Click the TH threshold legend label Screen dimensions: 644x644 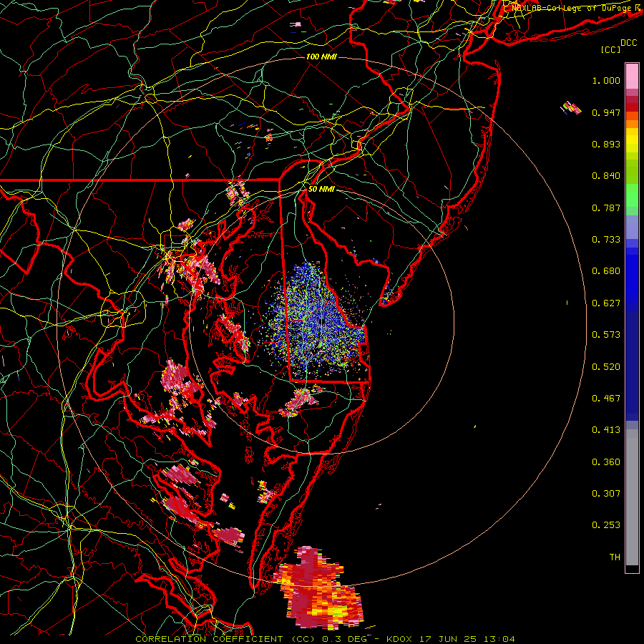(615, 557)
